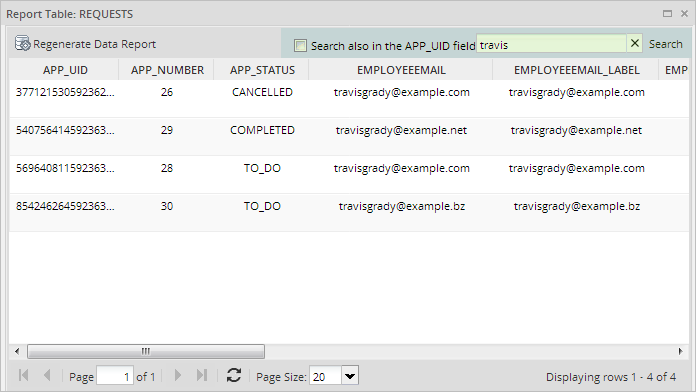Refresh the report table
This screenshot has width=696, height=392.
click(x=234, y=376)
